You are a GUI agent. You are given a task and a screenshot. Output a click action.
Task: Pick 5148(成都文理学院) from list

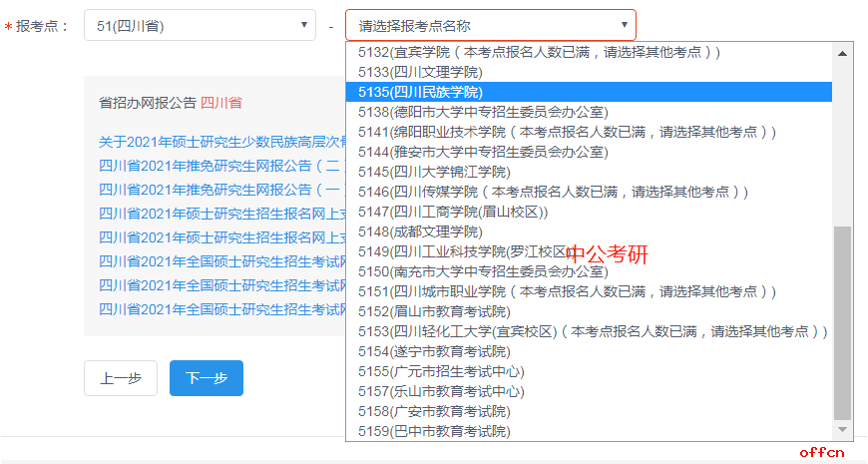tap(420, 232)
